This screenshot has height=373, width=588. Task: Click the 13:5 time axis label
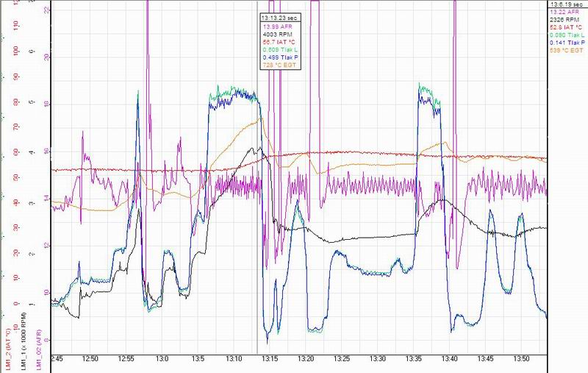[x=198, y=359]
